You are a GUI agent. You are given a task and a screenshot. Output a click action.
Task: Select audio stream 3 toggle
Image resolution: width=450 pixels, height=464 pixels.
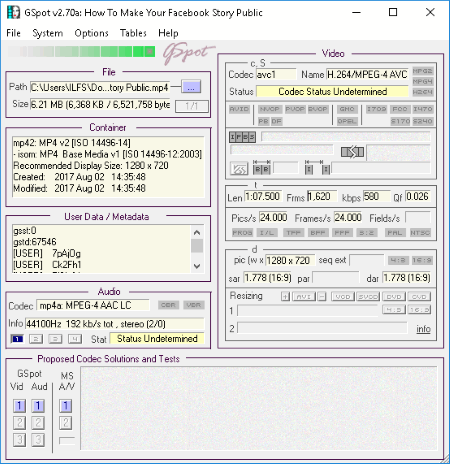click(55, 339)
